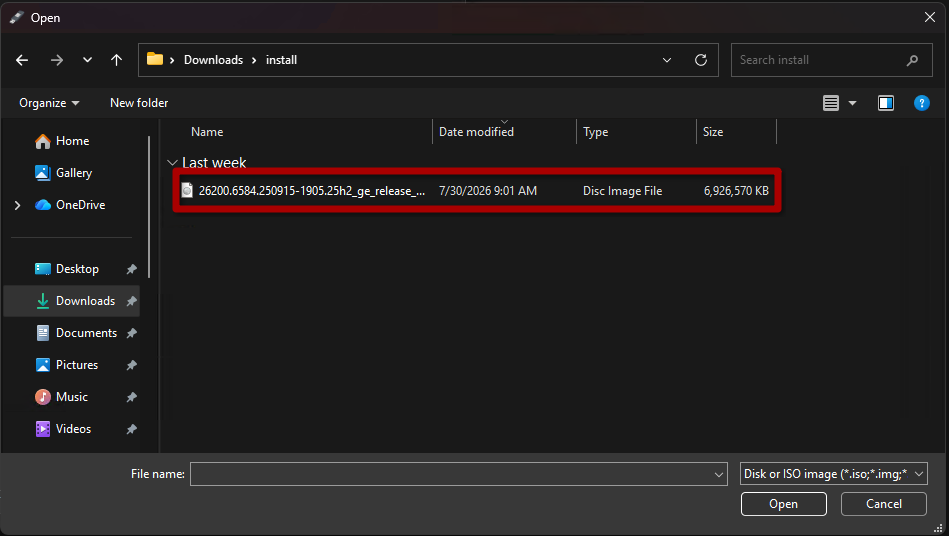Close the Open dialog
This screenshot has width=949, height=536.
pyautogui.click(x=930, y=18)
